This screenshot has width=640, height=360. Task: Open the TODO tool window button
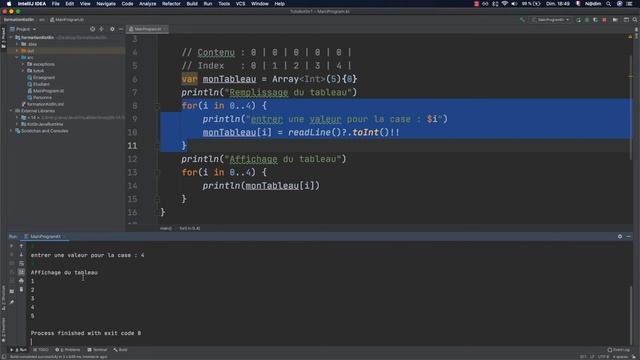pyautogui.click(x=41, y=350)
